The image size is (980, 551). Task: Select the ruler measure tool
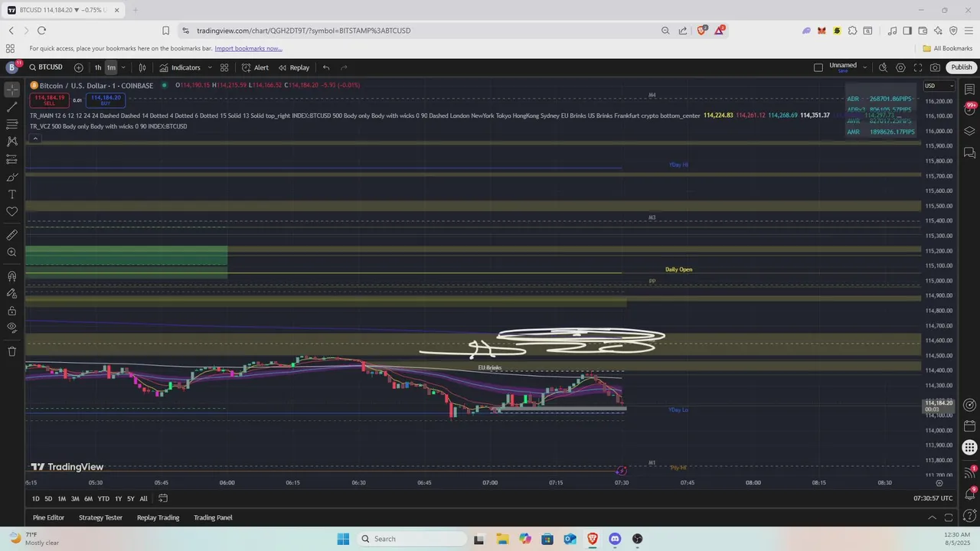click(11, 235)
